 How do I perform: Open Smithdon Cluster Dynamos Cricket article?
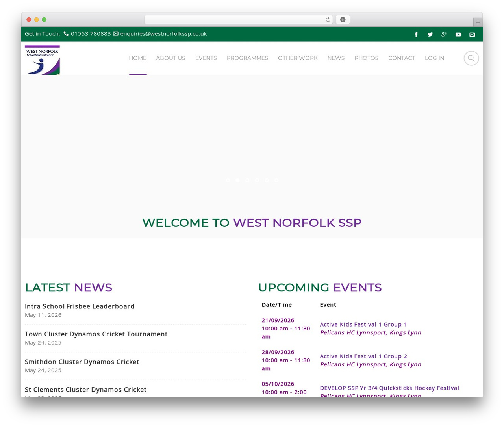[x=82, y=362]
